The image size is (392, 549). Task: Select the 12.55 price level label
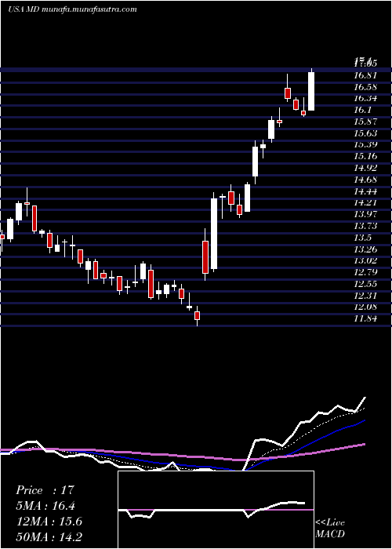[365, 284]
